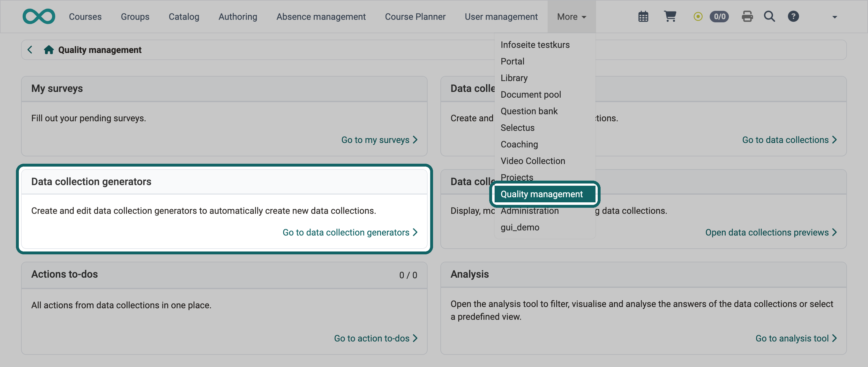The image size is (868, 367).
Task: Open search with magnifying glass icon
Action: [x=769, y=16]
